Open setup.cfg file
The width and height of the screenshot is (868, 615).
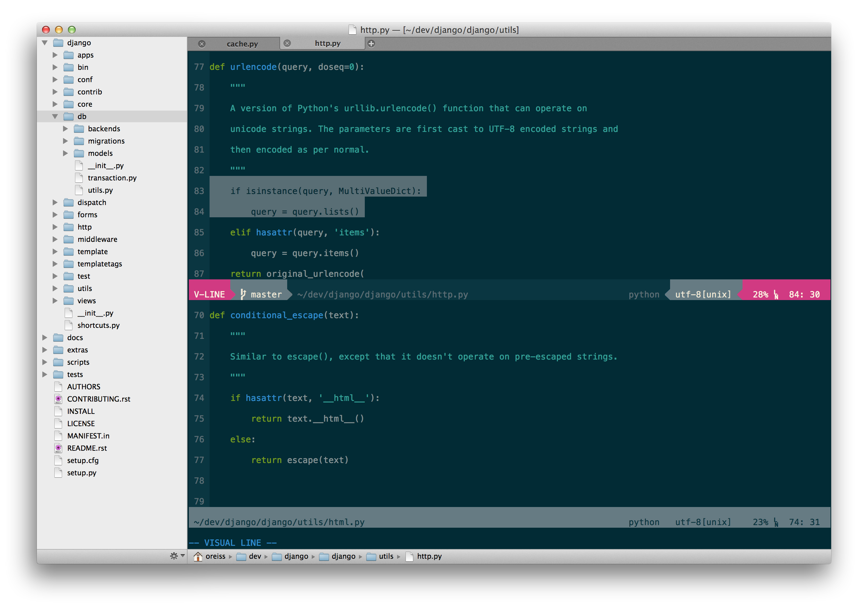(82, 460)
